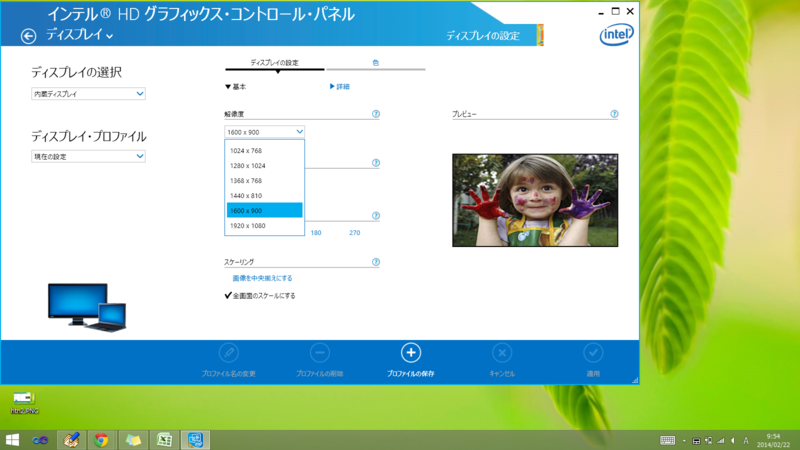Open the Windows Start button
Screen dimensions: 800x450
click(x=12, y=440)
